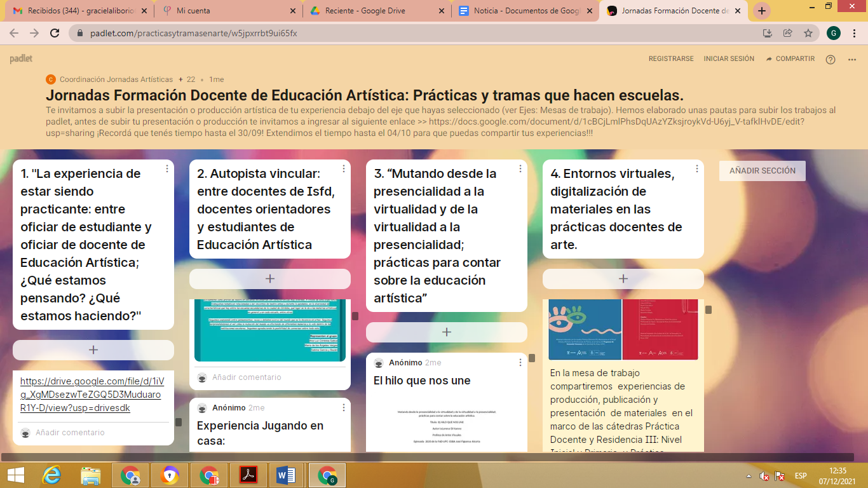Open options menu for section 2 Autopista vincular
This screenshot has width=868, height=488.
click(x=344, y=168)
